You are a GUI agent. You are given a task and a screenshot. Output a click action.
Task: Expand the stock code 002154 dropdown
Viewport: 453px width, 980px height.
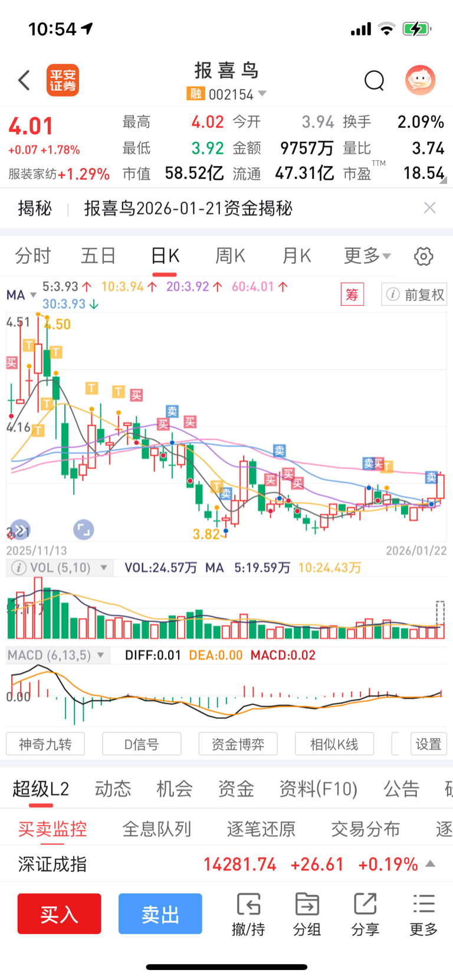tap(262, 94)
